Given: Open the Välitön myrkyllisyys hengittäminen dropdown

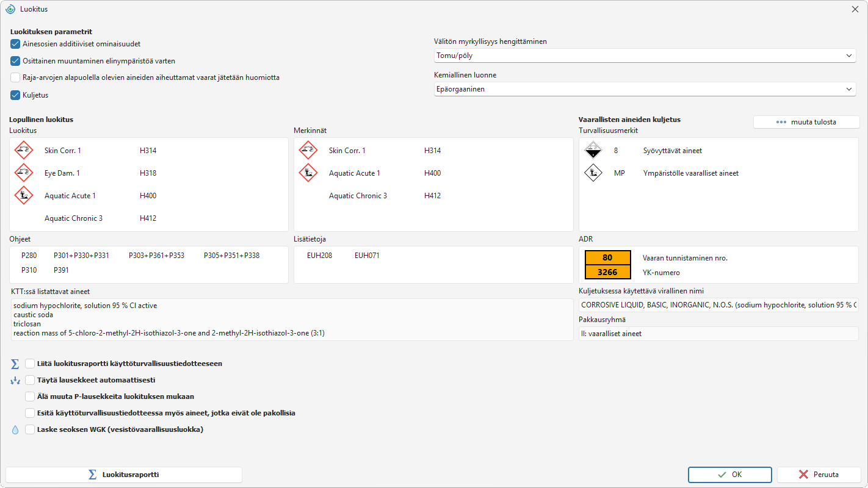Looking at the screenshot, I should (x=644, y=56).
